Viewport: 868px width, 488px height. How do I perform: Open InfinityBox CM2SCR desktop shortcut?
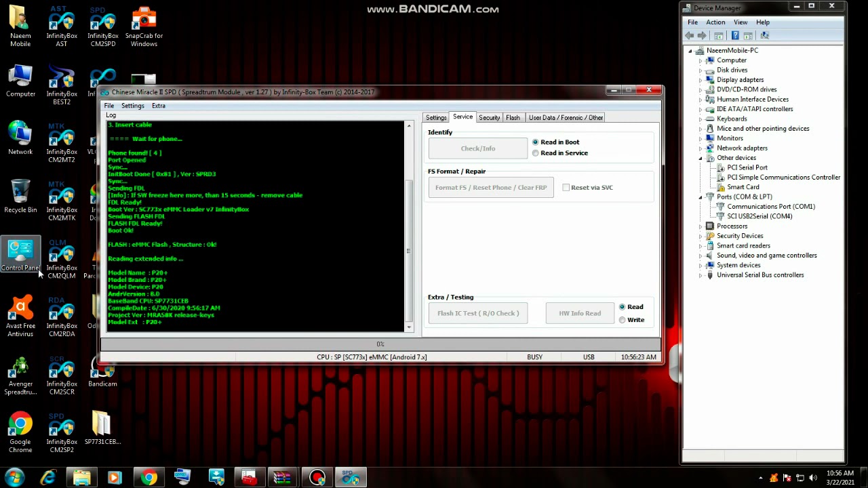click(x=61, y=375)
